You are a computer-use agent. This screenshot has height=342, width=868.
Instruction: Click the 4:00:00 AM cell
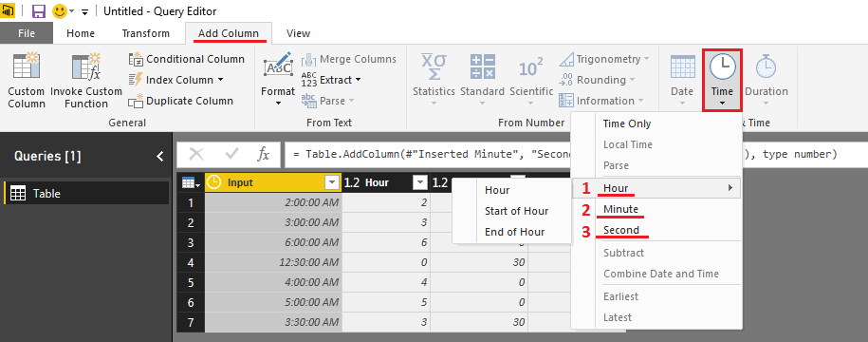click(273, 283)
